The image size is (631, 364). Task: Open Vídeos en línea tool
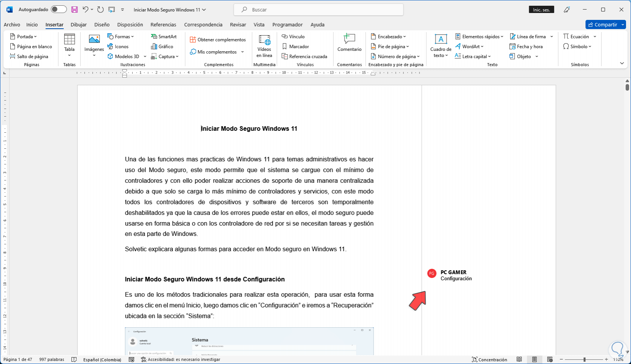point(264,46)
